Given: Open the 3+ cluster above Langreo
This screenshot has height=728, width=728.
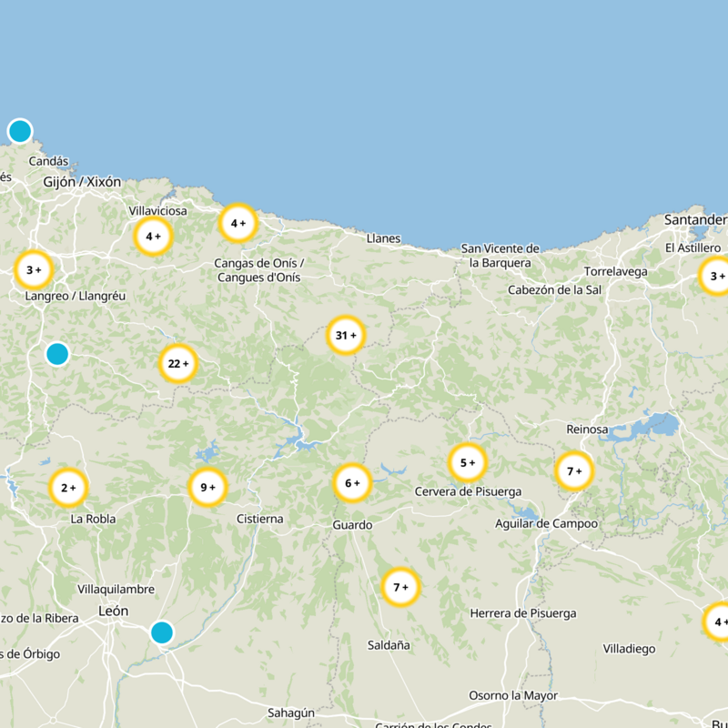Looking at the screenshot, I should pos(34,269).
